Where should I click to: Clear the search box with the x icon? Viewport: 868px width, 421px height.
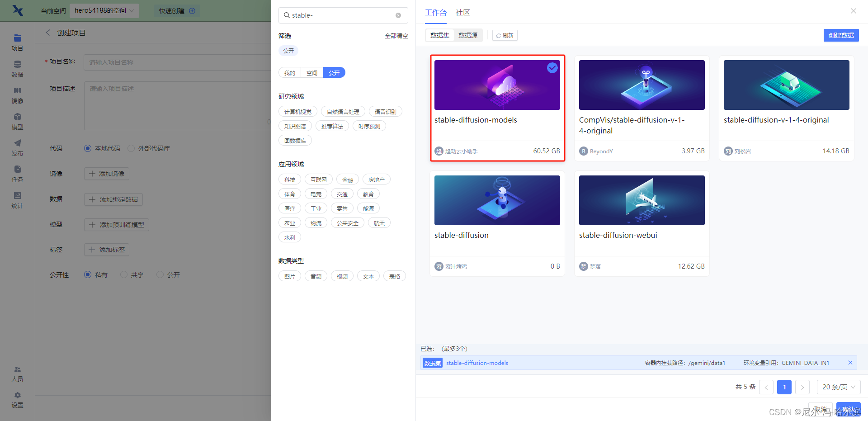tap(398, 15)
